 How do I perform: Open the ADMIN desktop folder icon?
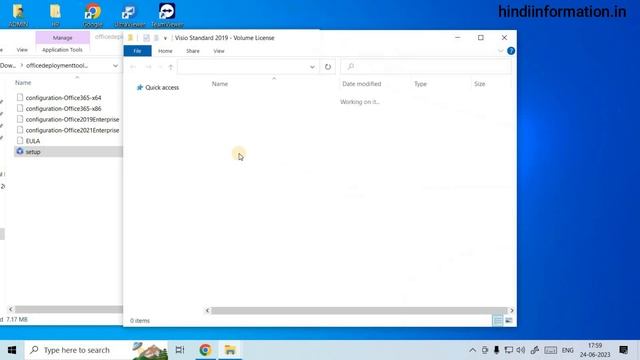pyautogui.click(x=18, y=15)
